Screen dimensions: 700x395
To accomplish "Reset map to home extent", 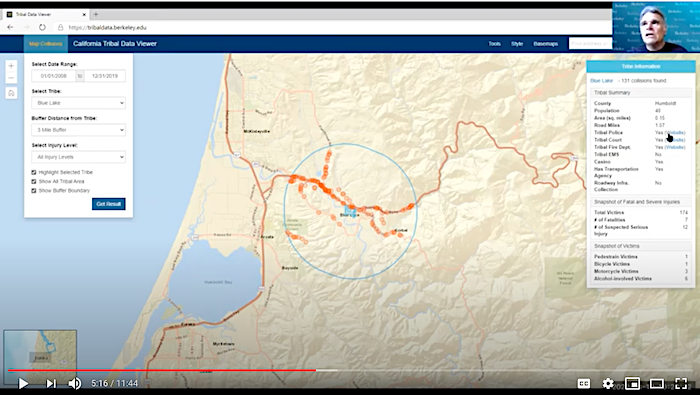I will click(11, 93).
